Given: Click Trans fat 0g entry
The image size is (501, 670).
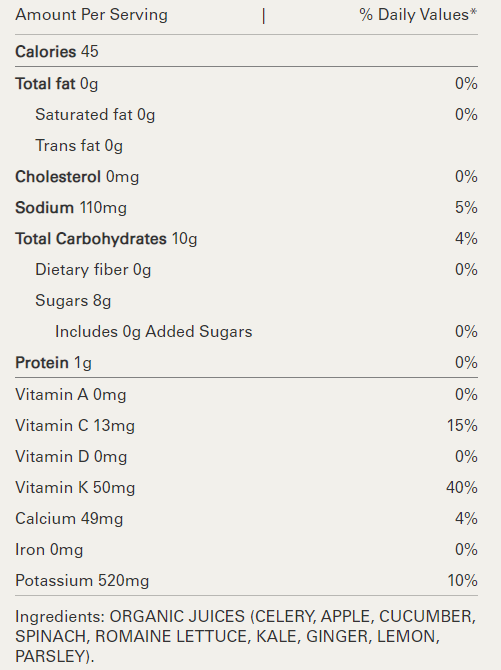Looking at the screenshot, I should [79, 146].
